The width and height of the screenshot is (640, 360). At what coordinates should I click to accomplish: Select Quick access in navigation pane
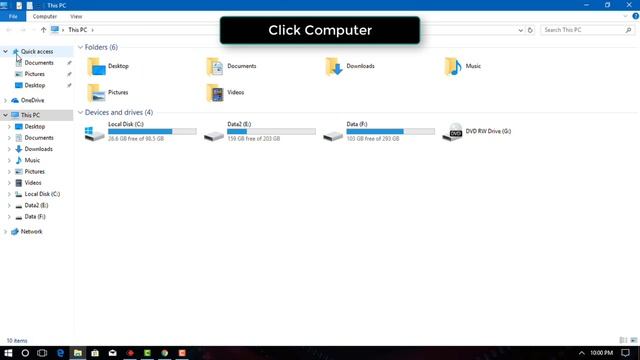coord(37,51)
